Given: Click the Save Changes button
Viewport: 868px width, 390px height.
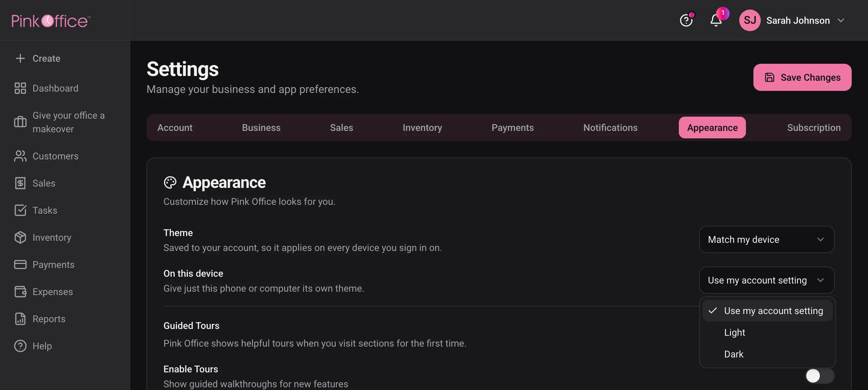Looking at the screenshot, I should coord(802,77).
